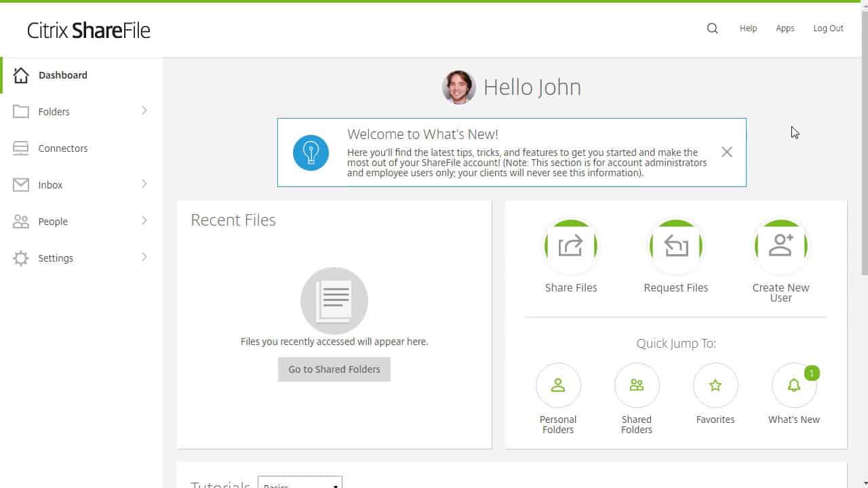Image resolution: width=868 pixels, height=488 pixels.
Task: Click the Hello John greeting text
Action: tap(532, 87)
